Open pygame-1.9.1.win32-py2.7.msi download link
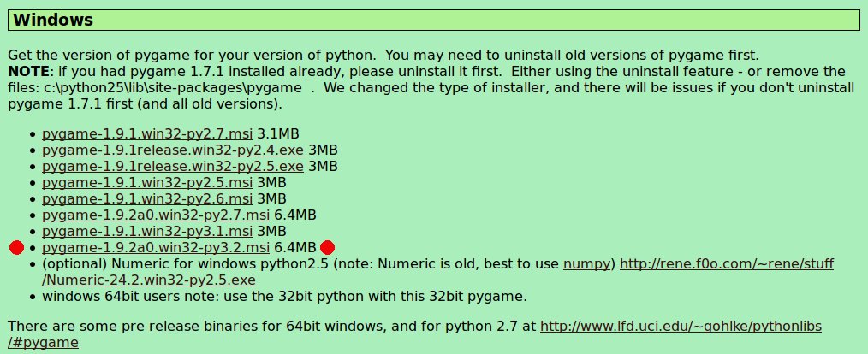Image resolution: width=868 pixels, height=354 pixels. tap(147, 134)
